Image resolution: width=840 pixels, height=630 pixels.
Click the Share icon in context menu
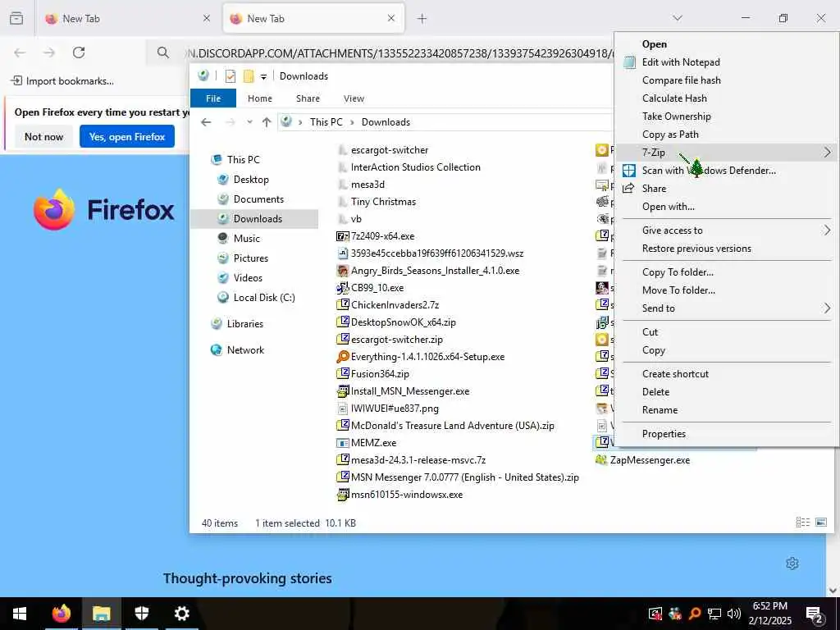(628, 189)
